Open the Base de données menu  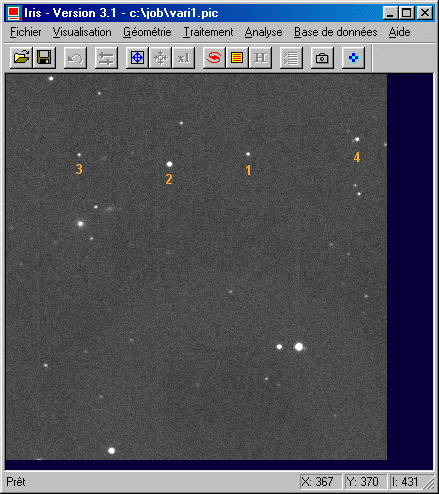click(335, 32)
